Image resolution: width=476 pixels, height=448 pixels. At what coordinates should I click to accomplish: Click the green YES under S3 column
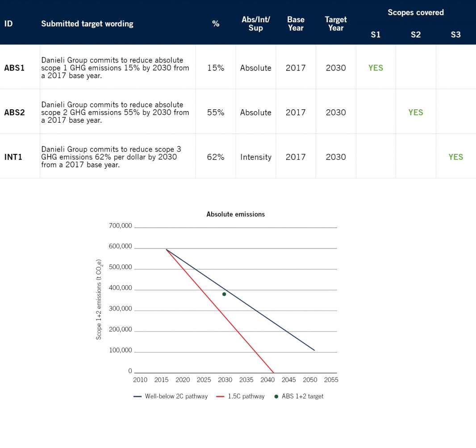click(455, 157)
